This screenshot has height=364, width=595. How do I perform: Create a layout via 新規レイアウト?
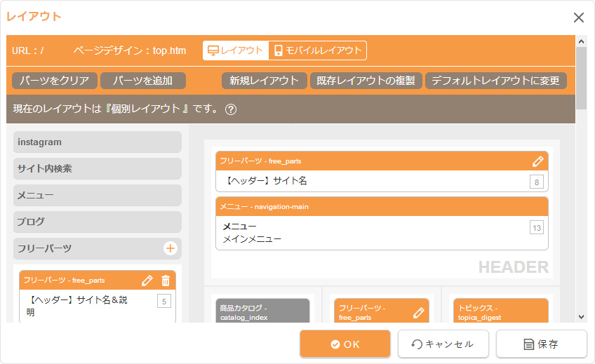point(265,81)
